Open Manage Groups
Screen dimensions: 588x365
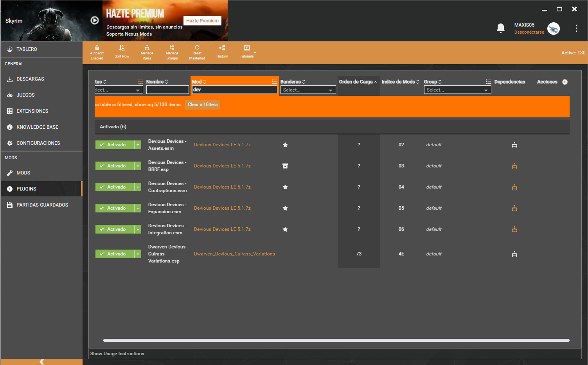click(172, 52)
